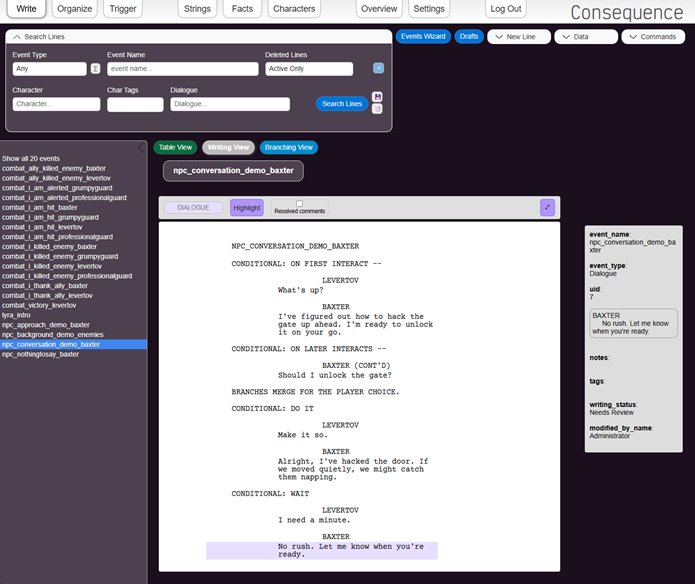This screenshot has height=584, width=695.
Task: Select lyra_intro event
Action: click(16, 315)
